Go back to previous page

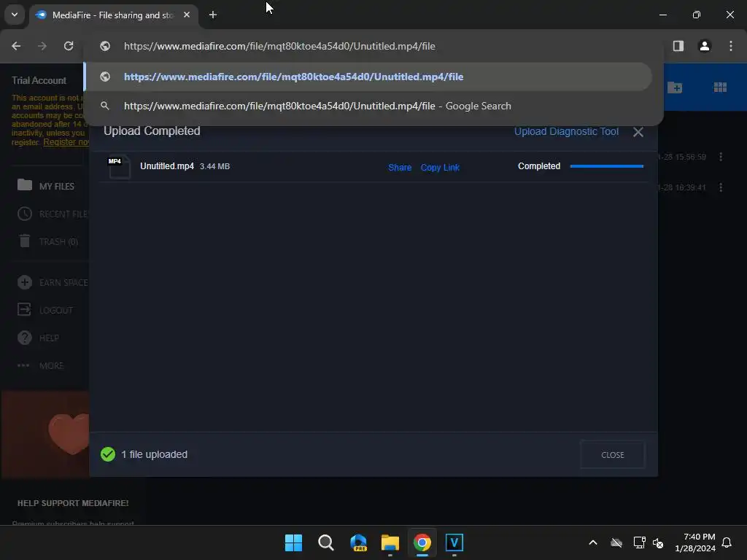click(16, 46)
